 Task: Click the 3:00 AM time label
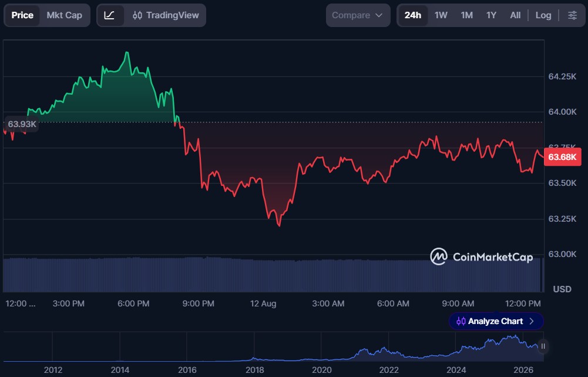328,304
